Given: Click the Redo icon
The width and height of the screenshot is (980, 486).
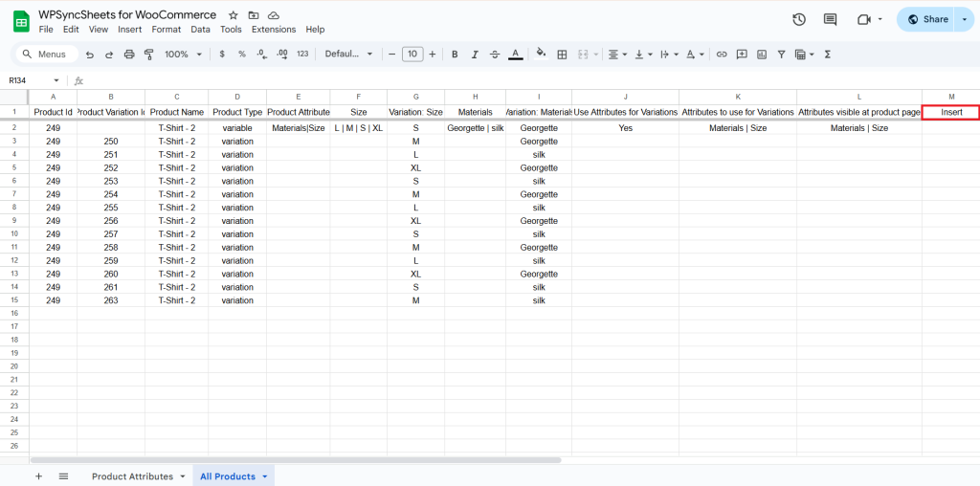Looking at the screenshot, I should pyautogui.click(x=109, y=55).
